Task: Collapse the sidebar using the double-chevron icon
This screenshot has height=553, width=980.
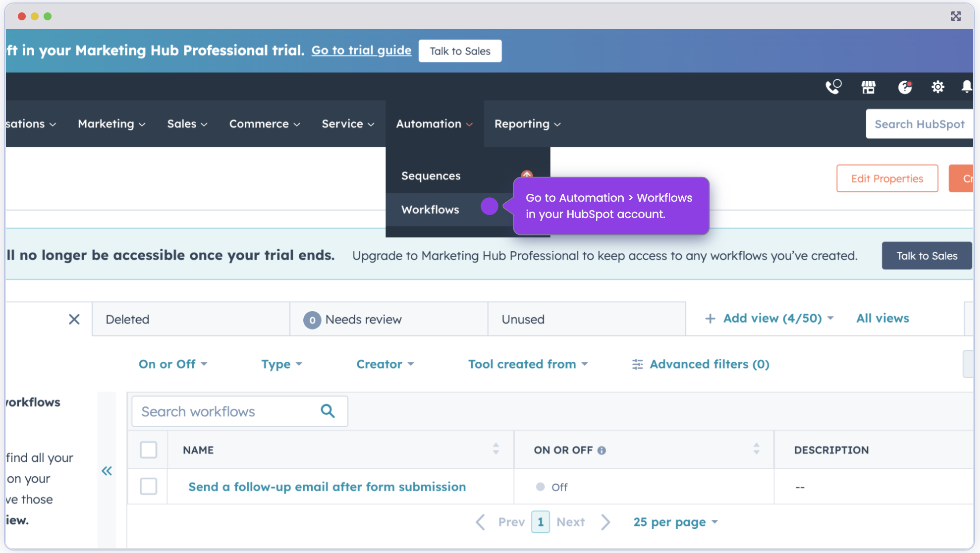Action: click(x=107, y=471)
